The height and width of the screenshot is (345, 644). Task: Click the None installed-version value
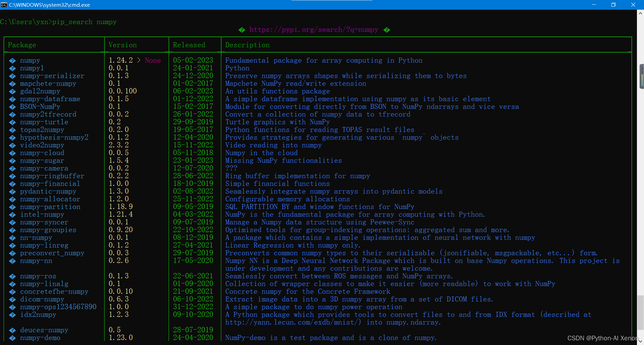(153, 60)
